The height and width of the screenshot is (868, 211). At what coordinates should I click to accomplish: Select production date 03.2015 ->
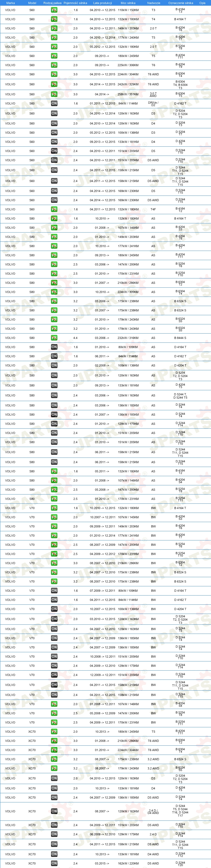coord(102,864)
